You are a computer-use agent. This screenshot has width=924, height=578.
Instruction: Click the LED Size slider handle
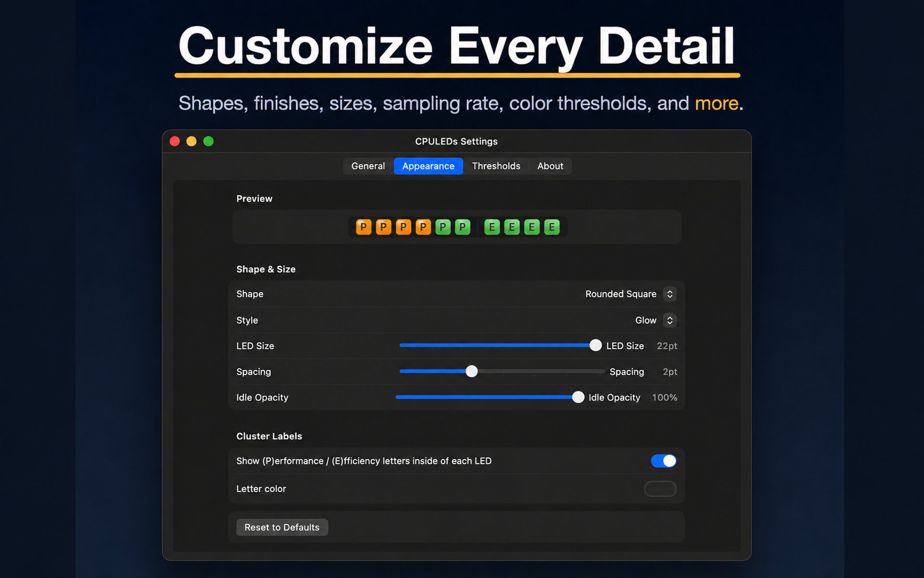pyautogui.click(x=595, y=345)
